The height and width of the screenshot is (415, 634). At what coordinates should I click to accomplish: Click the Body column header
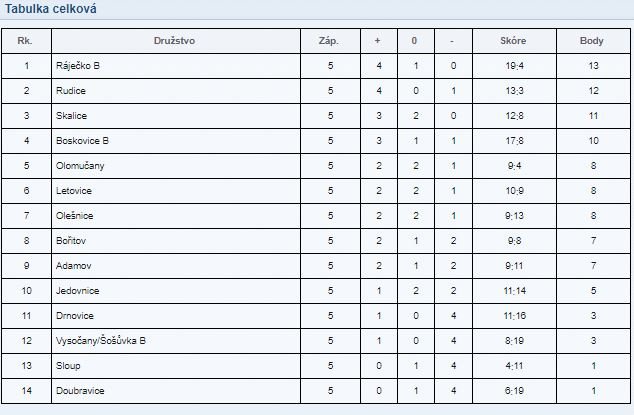click(x=592, y=41)
